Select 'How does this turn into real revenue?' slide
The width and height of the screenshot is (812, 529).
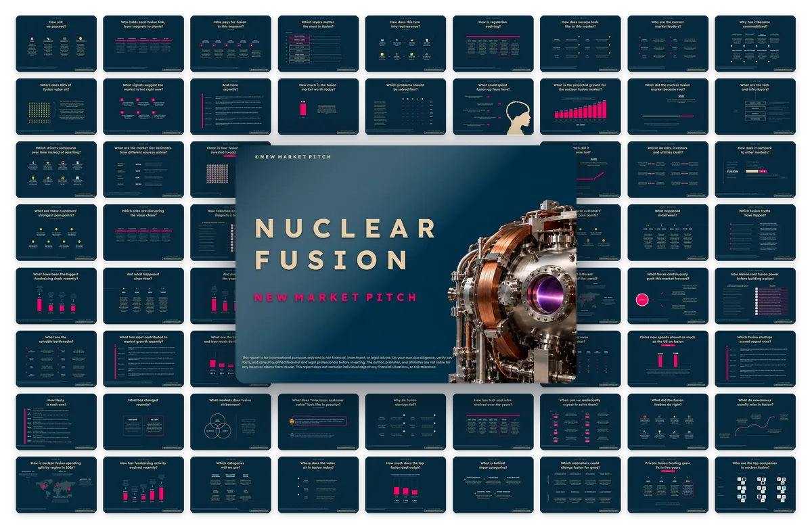pos(405,44)
